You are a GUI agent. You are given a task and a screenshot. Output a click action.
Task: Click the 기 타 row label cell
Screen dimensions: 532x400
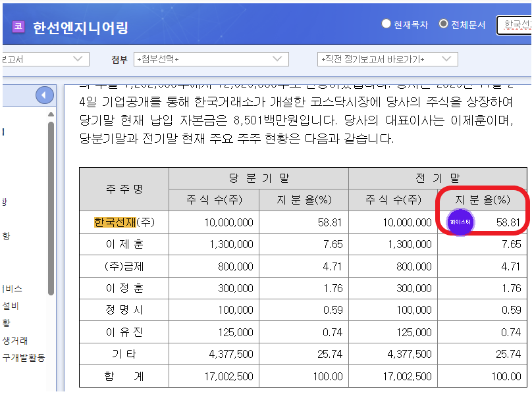[124, 354]
